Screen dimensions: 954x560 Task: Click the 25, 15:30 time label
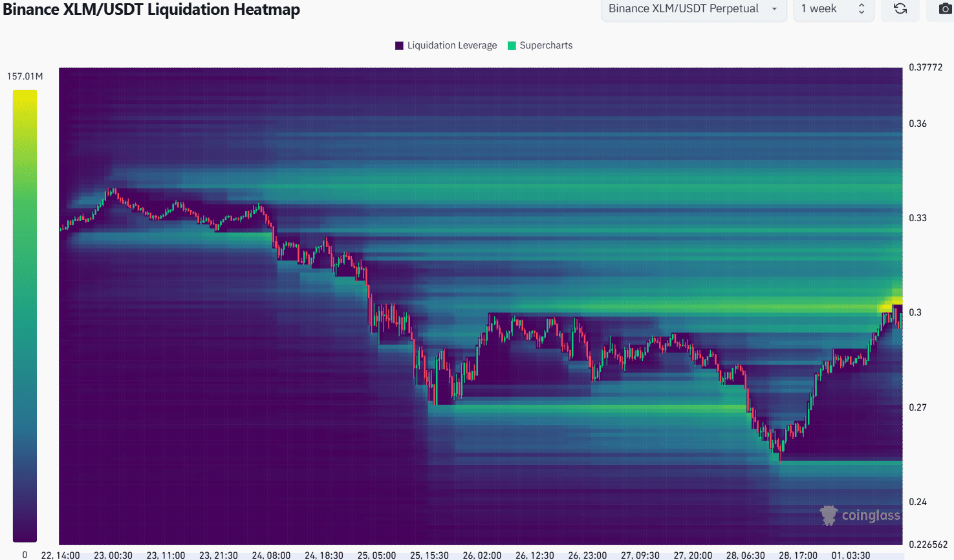point(429,555)
